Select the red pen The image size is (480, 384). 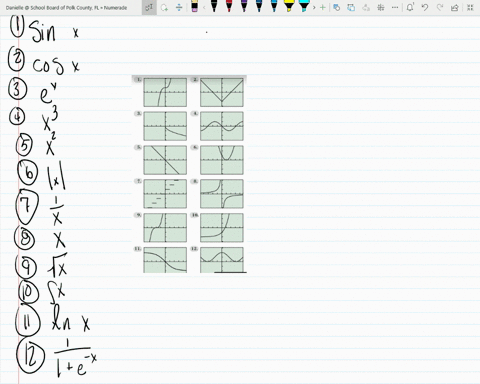pos(229,6)
